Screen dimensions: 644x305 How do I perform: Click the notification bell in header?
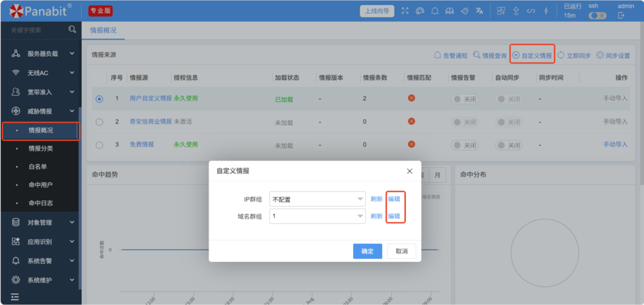(435, 11)
